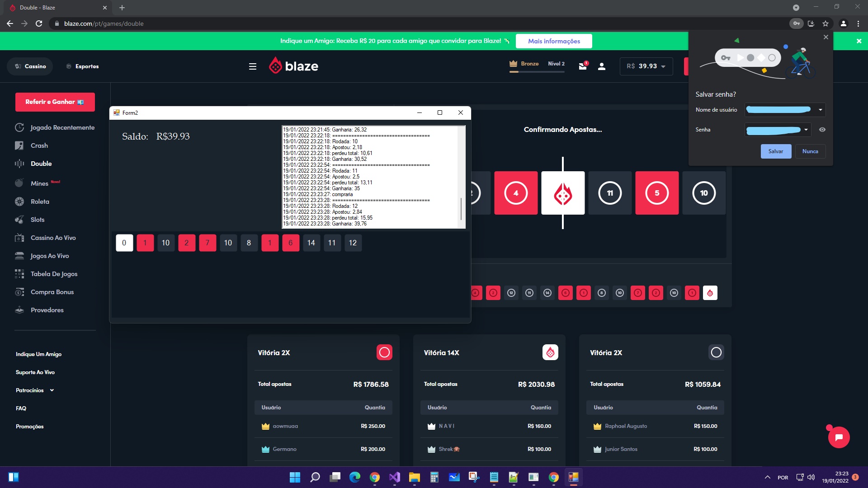The height and width of the screenshot is (488, 868).
Task: Expand the Nome de usuário dropdown
Action: click(820, 110)
